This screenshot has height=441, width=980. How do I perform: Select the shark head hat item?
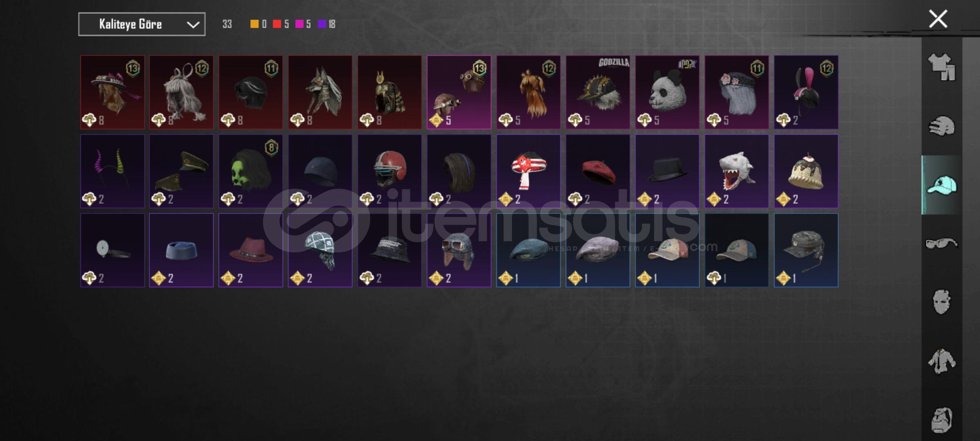pos(737,171)
